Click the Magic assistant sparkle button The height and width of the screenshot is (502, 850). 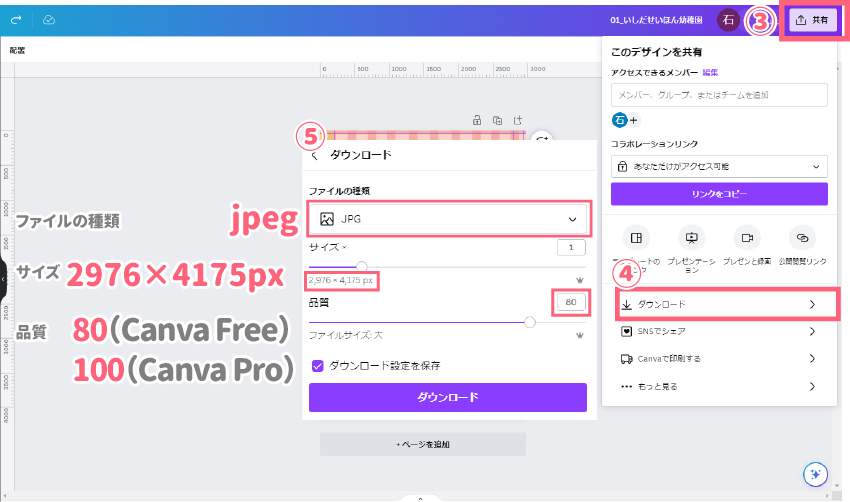815,474
